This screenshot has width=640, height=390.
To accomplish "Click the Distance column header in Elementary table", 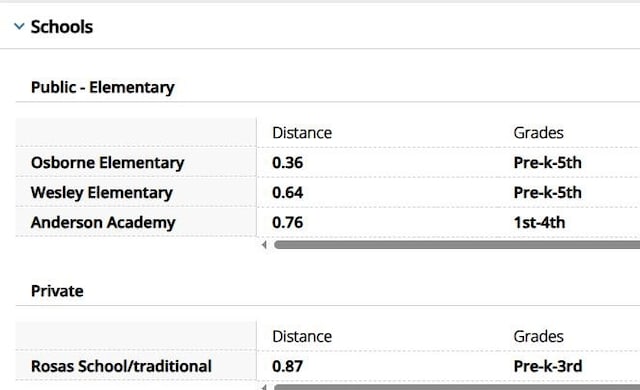I will [302, 133].
